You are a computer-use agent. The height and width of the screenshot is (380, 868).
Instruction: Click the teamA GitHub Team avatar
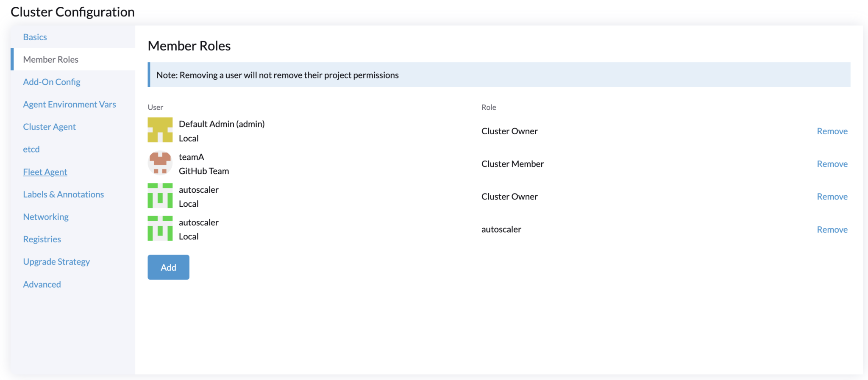tap(160, 163)
